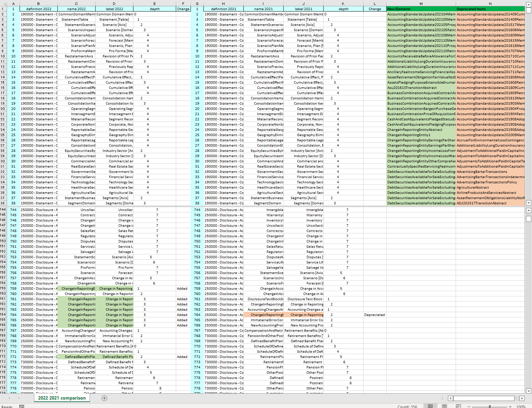Switch to Page Break Preview view

[458, 406]
